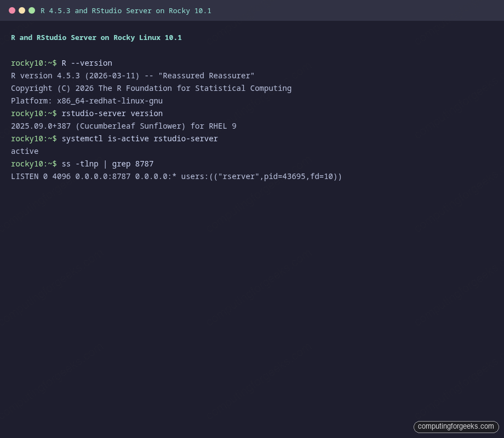Viewport: 504px width, 438px height.
Task: Click the computingforgeeks.com badge
Action: tap(456, 427)
